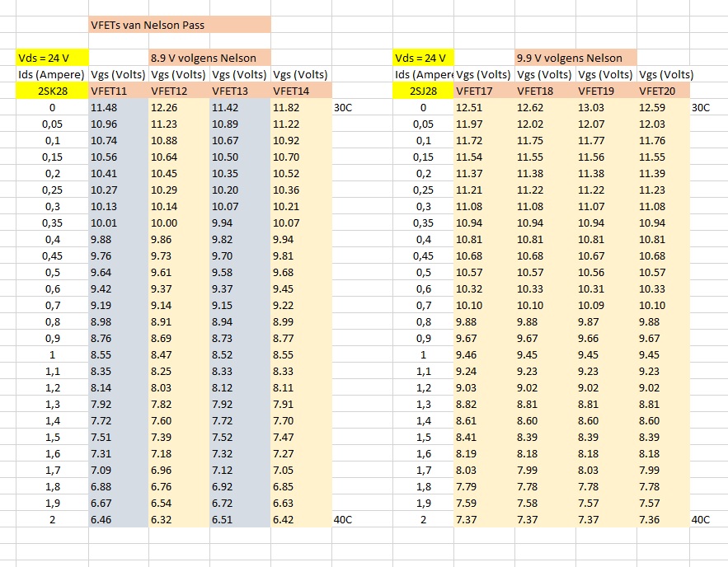Click 'Vgs (Volts)' header above VFET11
728x567 pixels.
pyautogui.click(x=119, y=75)
